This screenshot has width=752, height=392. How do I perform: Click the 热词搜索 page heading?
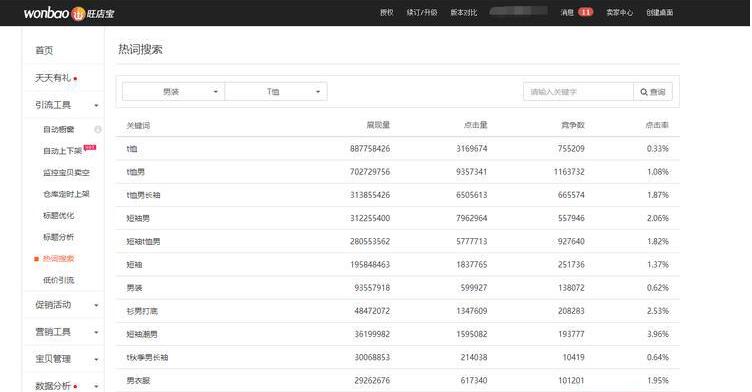pyautogui.click(x=140, y=49)
